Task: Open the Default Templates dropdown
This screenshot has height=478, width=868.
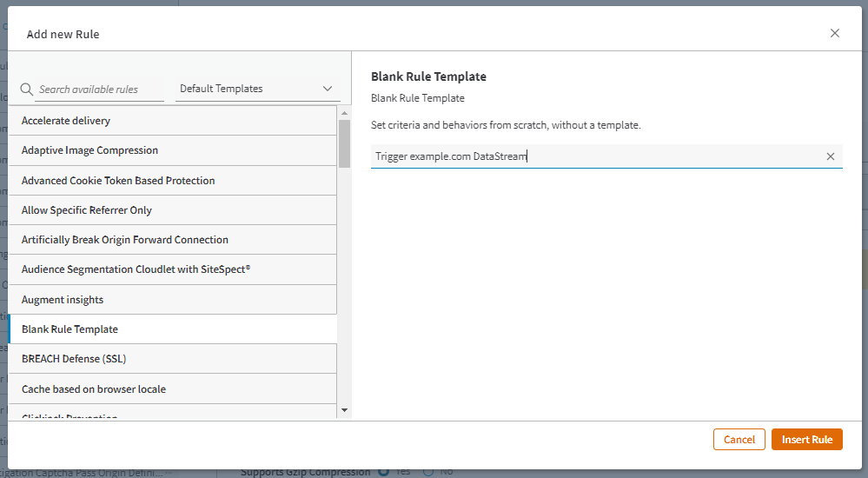Action: pyautogui.click(x=256, y=89)
